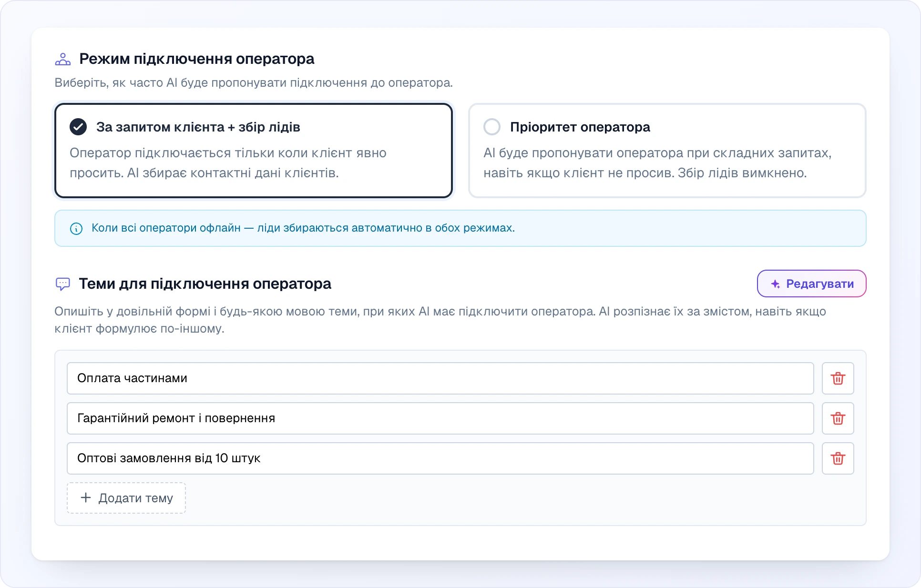Click the sparkle icon in "Редагувати" button

[776, 284]
